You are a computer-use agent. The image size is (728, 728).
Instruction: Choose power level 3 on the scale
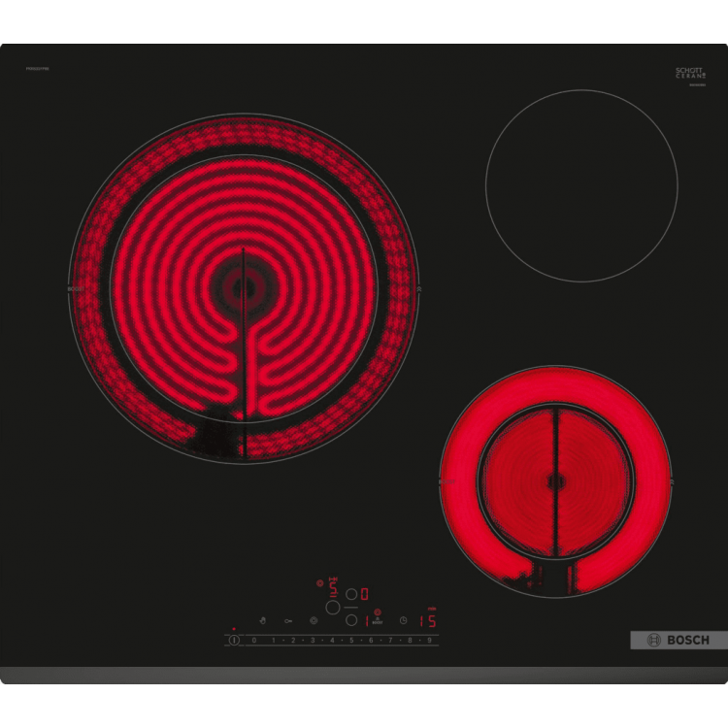pyautogui.click(x=313, y=641)
